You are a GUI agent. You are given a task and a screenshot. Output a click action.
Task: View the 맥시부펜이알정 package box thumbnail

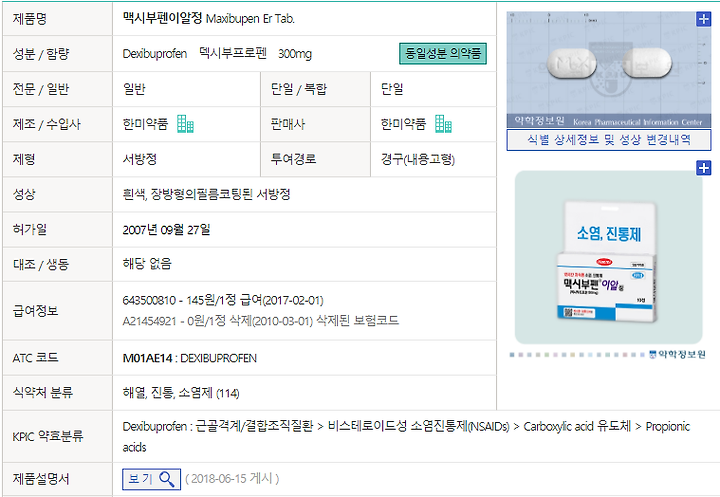609,257
